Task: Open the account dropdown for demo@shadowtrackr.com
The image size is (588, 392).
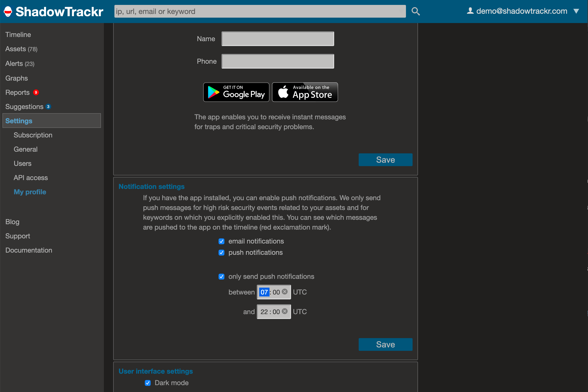Action: point(577,11)
